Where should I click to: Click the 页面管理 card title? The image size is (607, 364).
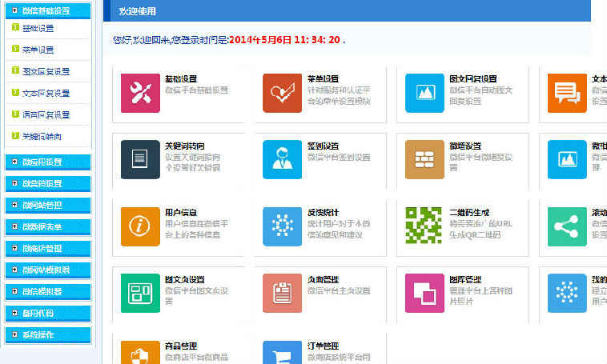pyautogui.click(x=324, y=280)
